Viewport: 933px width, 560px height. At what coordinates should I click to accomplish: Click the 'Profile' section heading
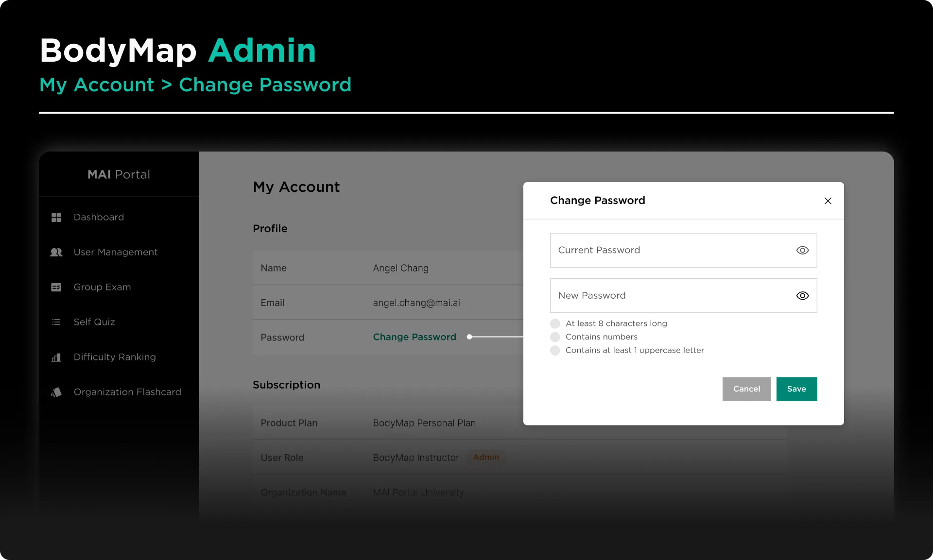pyautogui.click(x=270, y=228)
